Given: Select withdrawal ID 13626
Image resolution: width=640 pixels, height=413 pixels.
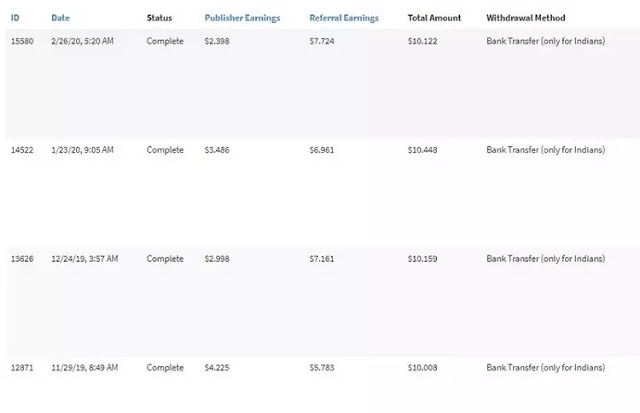Looking at the screenshot, I should tap(22, 259).
